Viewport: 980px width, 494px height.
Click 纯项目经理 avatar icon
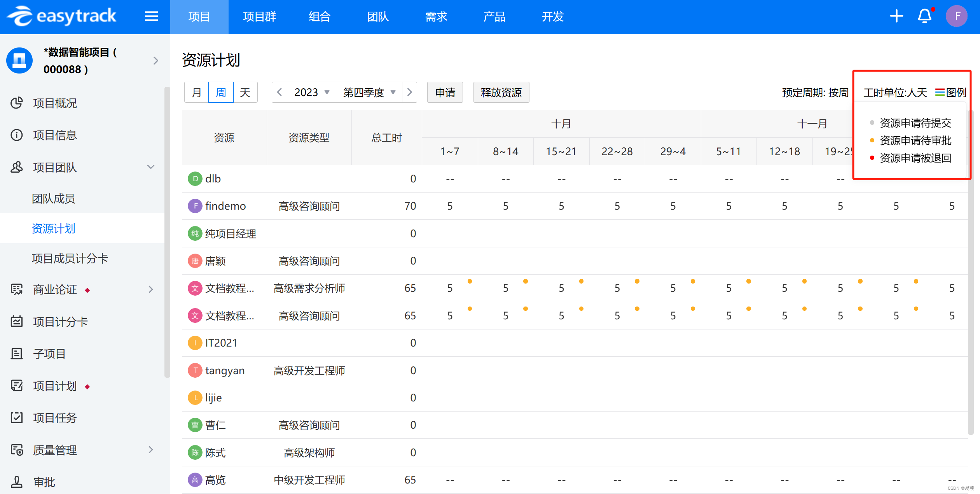pyautogui.click(x=195, y=233)
